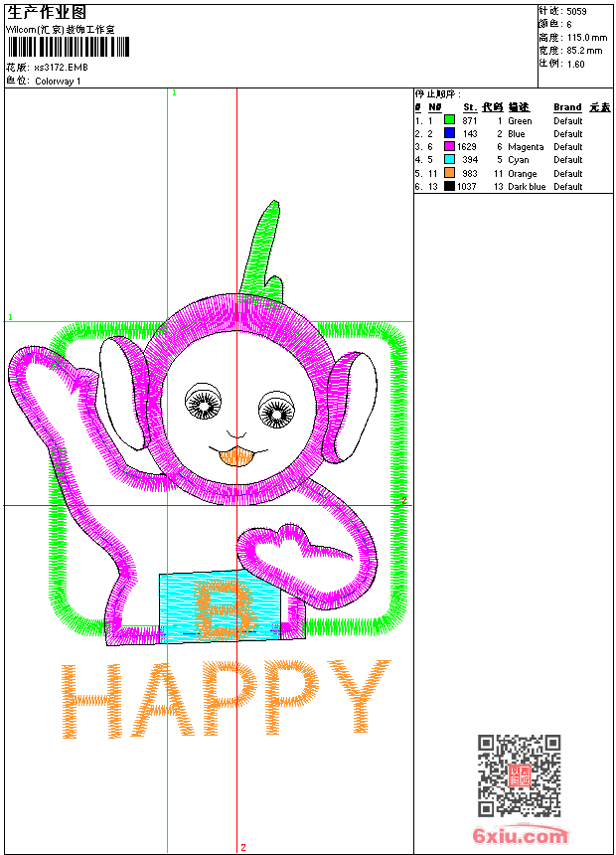Select the Magenta color swatch

tap(449, 146)
